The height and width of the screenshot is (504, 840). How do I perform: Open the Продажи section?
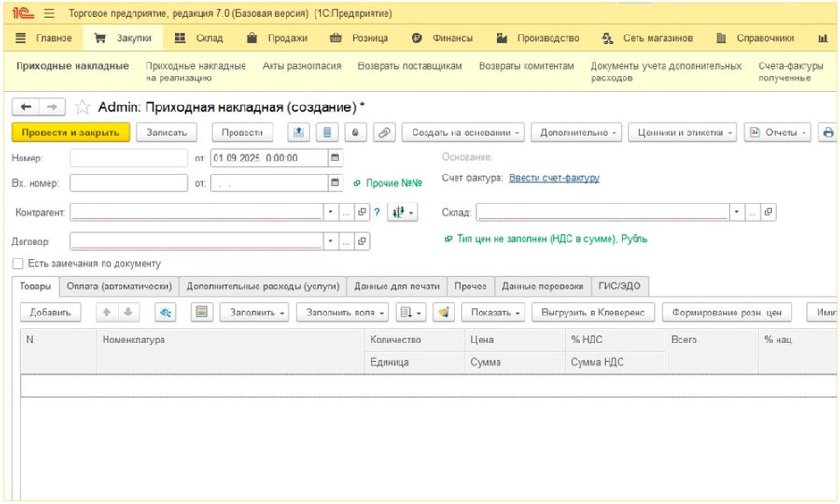(277, 38)
